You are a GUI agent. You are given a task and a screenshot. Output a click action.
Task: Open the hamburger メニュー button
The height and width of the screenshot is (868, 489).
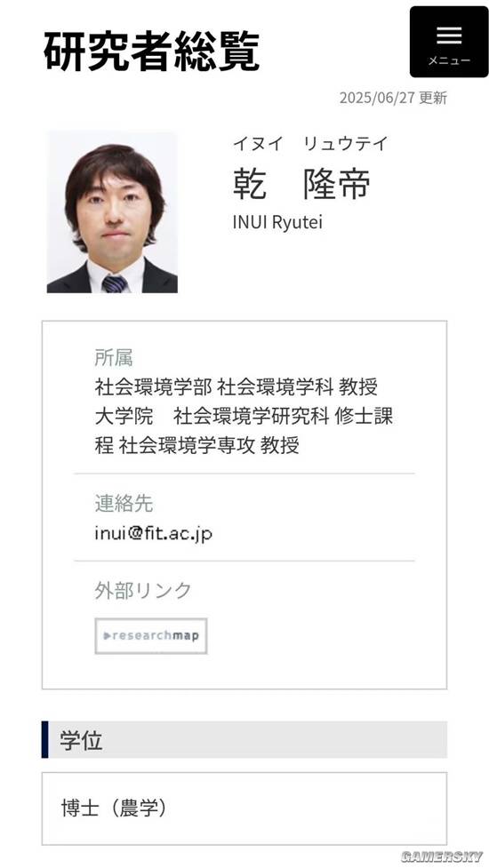pyautogui.click(x=449, y=42)
